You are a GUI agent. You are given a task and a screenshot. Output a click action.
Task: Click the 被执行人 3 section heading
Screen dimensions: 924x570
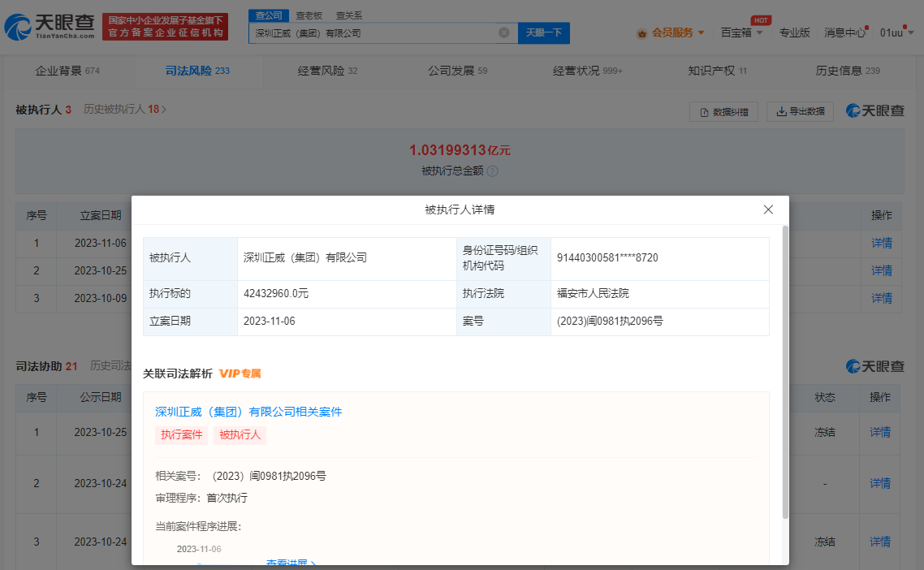point(43,110)
